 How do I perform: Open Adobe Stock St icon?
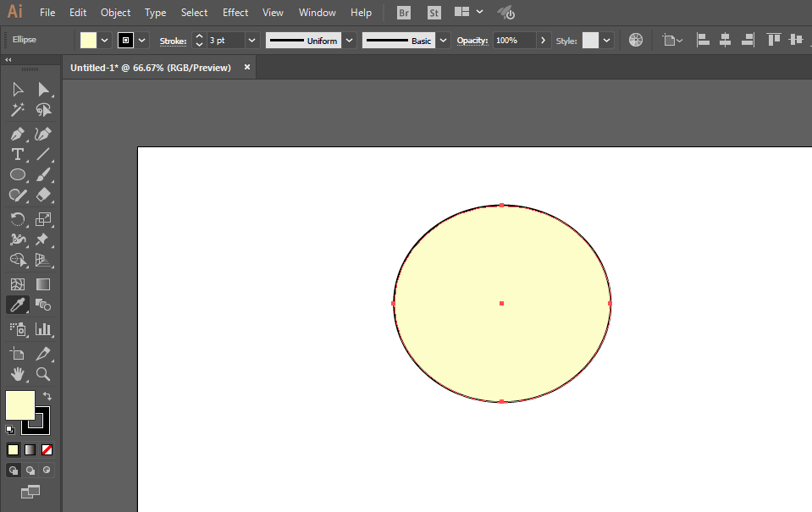(434, 13)
